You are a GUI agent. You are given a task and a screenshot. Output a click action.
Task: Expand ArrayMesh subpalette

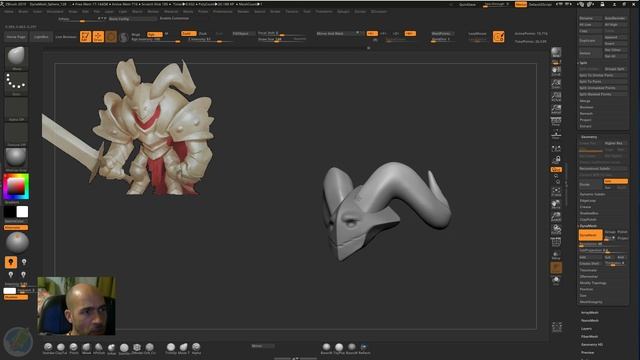click(x=590, y=313)
